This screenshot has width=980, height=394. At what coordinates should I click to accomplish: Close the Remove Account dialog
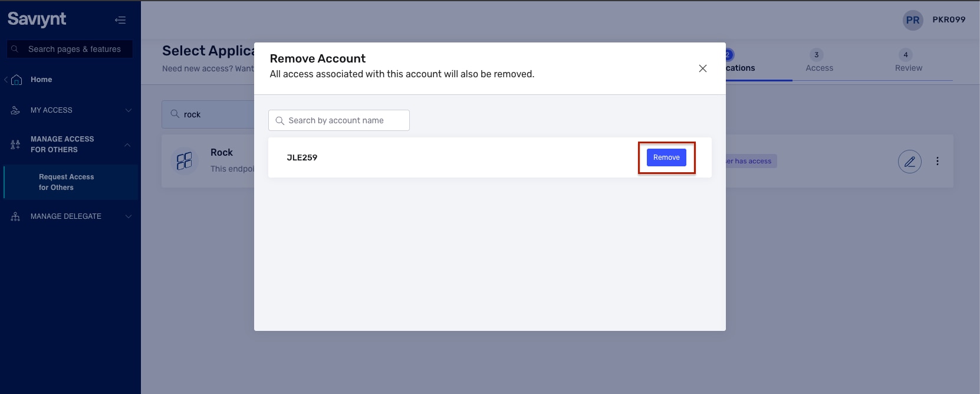tap(702, 68)
